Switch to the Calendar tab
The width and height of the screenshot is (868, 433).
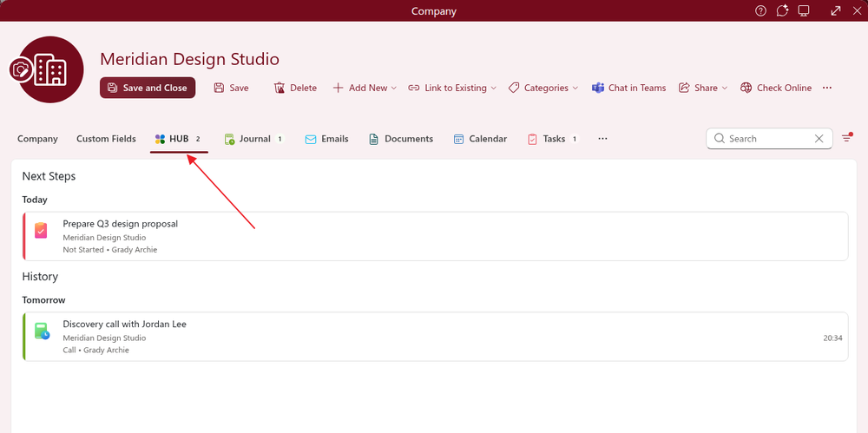[480, 139]
